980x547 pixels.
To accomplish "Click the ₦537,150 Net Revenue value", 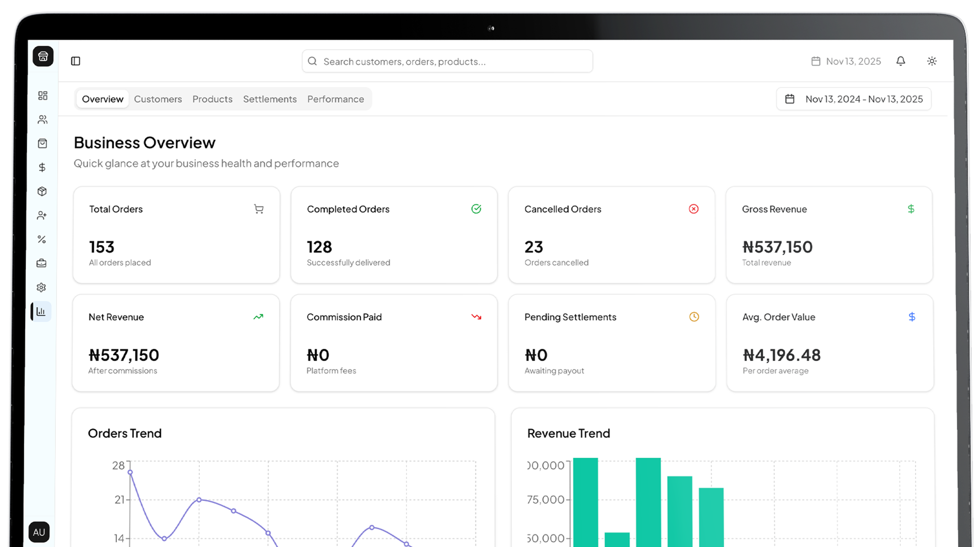I will click(124, 355).
